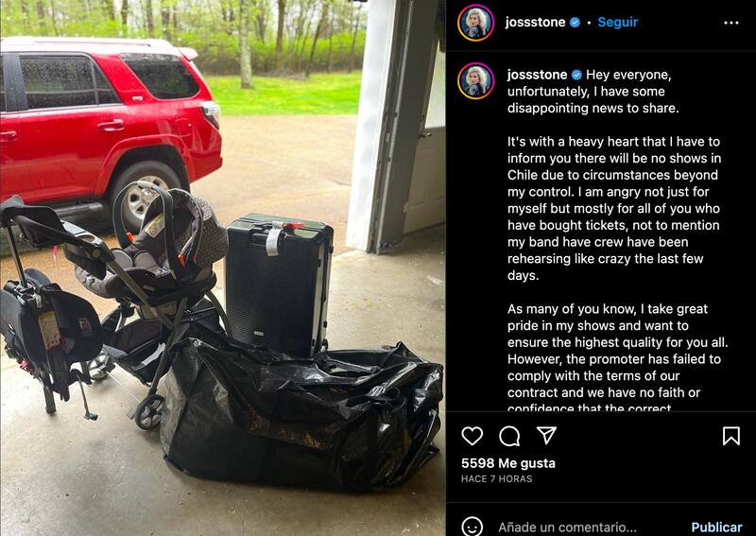
Task: Like the post with the heart icon
Action: coord(472,436)
